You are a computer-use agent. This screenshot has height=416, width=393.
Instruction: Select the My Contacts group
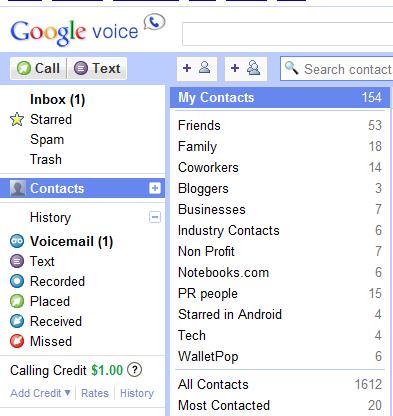point(280,98)
